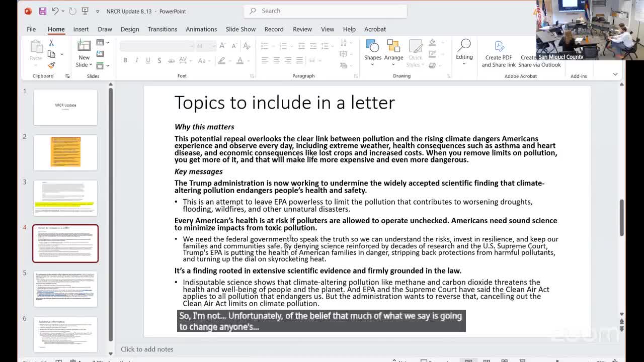Open the Transitions tab
The image size is (644, 362).
(x=162, y=29)
